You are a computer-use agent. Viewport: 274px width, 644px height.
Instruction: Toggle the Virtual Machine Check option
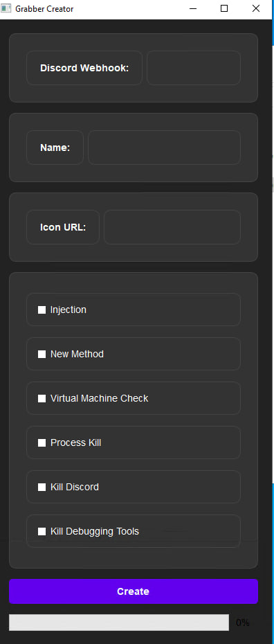42,398
